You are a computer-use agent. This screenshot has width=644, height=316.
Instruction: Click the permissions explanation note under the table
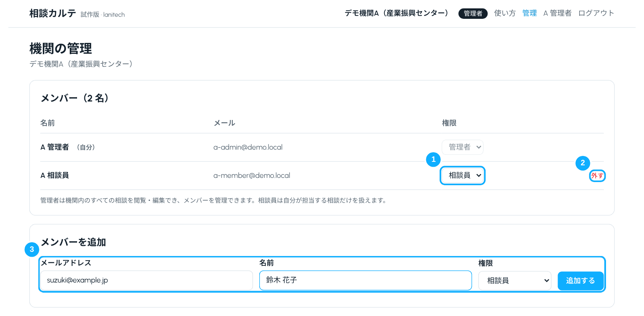click(213, 201)
